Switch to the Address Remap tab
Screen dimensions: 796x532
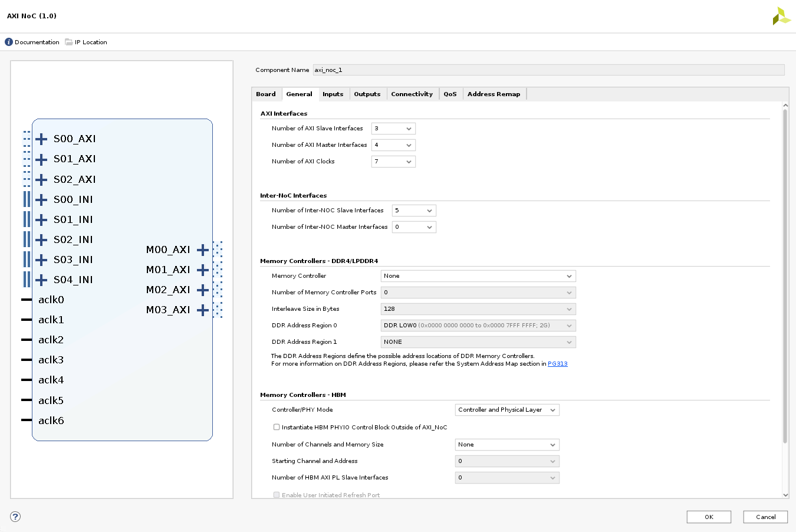point(494,94)
